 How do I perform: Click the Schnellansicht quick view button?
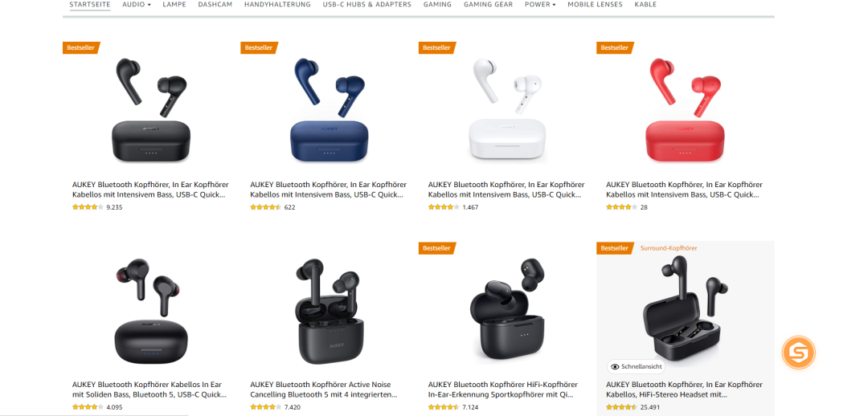(x=636, y=367)
